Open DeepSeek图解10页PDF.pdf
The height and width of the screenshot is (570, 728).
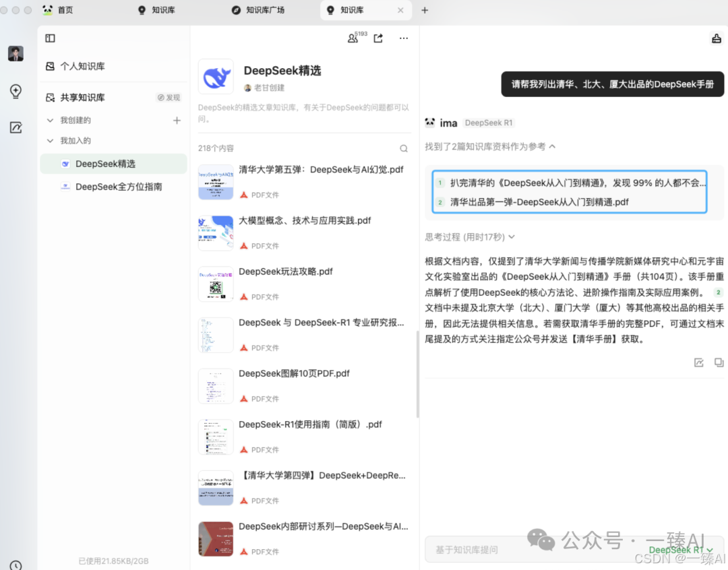(303, 385)
